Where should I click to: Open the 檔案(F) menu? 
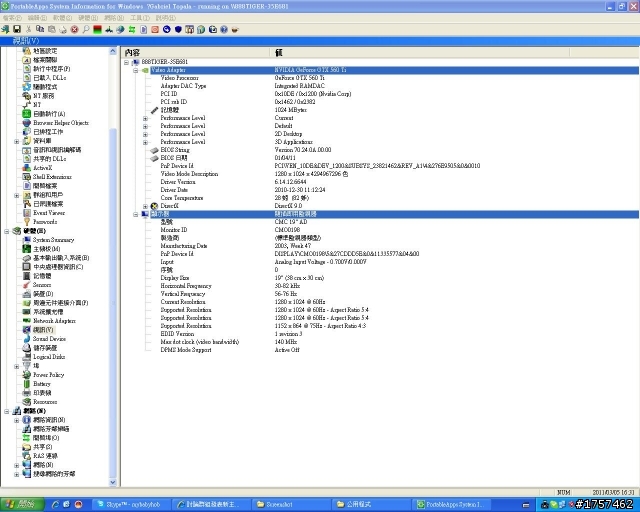click(12, 18)
